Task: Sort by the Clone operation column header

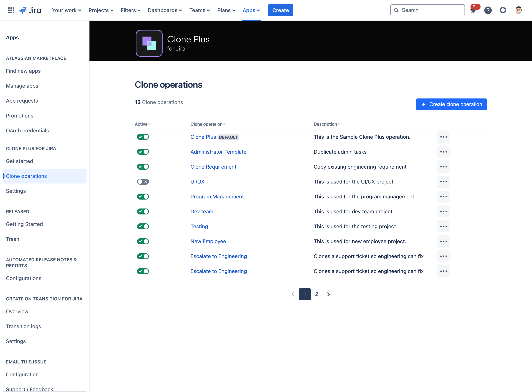Action: (x=208, y=124)
